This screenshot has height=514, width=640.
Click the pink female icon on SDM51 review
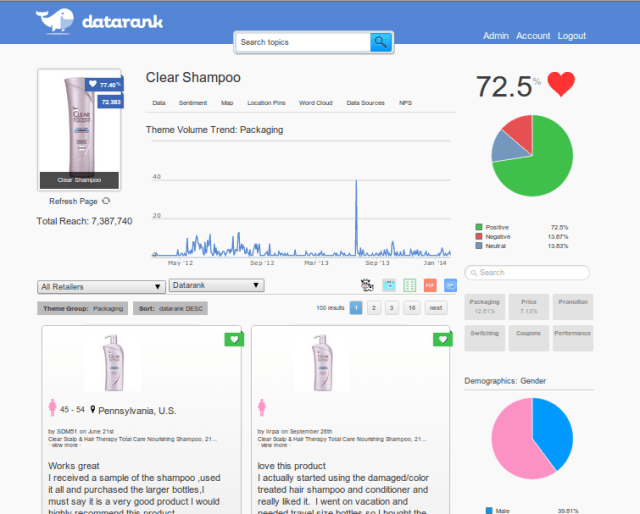52,407
